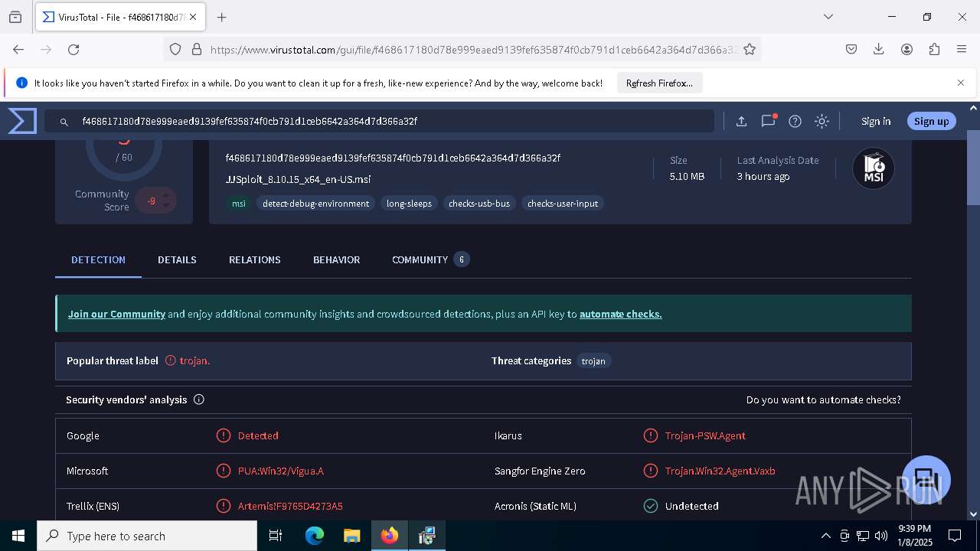Vote up the community score arrow
Image resolution: width=980 pixels, height=551 pixels.
pos(166,195)
